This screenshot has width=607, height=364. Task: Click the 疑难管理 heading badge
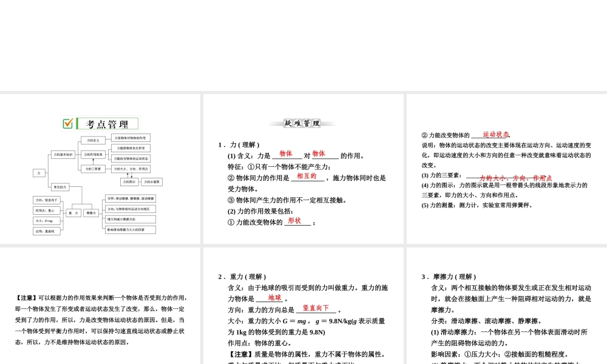point(302,123)
